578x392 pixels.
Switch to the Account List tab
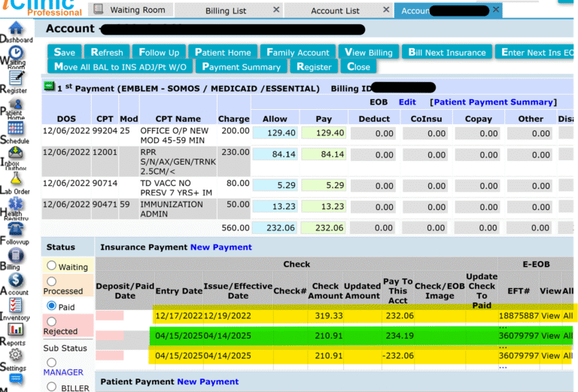coord(335,11)
